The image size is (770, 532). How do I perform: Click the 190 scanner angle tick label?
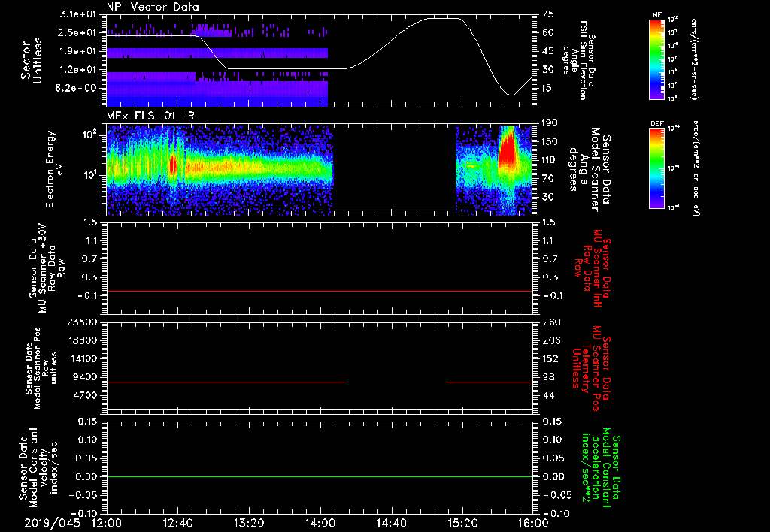coord(550,123)
